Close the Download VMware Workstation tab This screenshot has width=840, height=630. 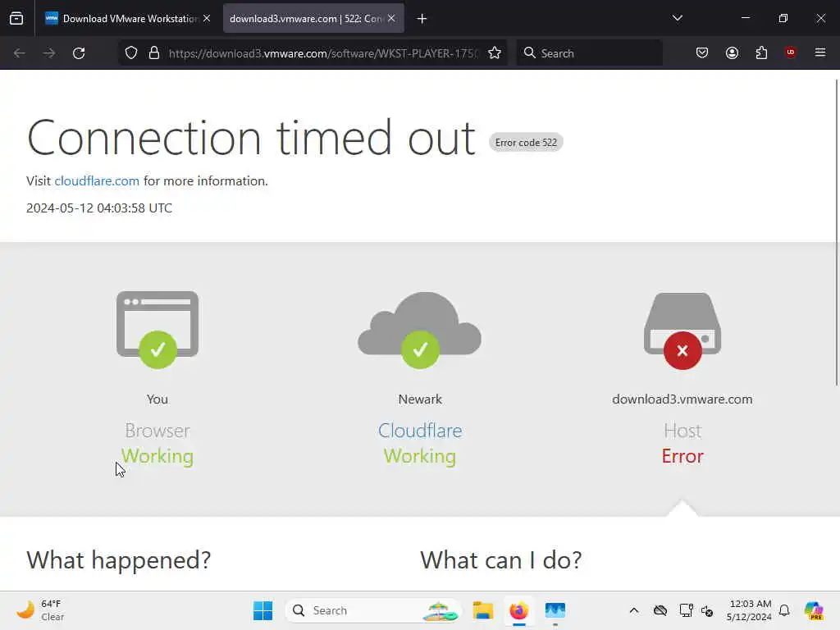click(x=207, y=18)
